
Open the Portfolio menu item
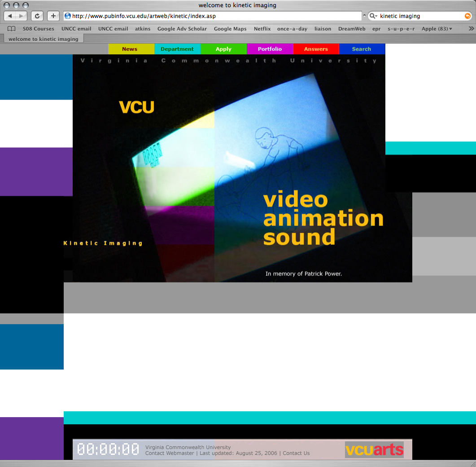coord(270,49)
